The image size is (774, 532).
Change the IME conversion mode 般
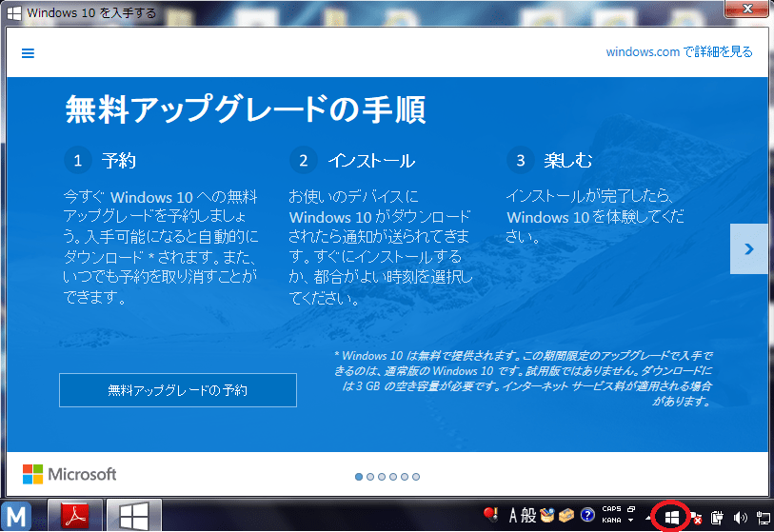coord(528,516)
